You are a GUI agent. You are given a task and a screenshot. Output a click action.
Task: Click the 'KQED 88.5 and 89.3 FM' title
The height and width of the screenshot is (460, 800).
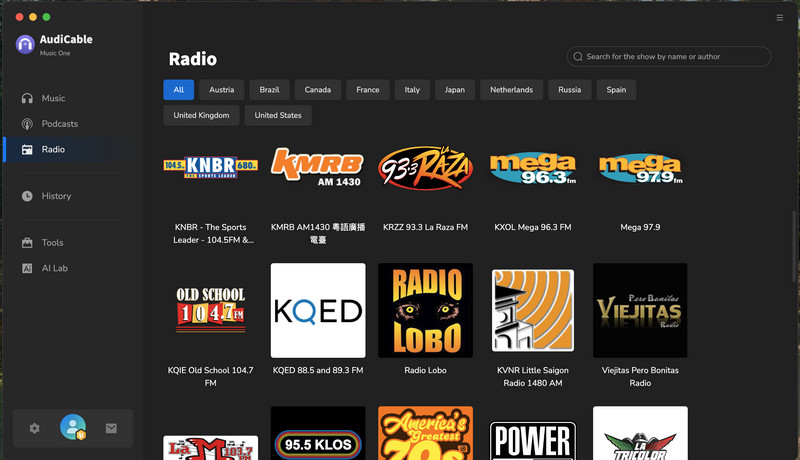(x=318, y=370)
